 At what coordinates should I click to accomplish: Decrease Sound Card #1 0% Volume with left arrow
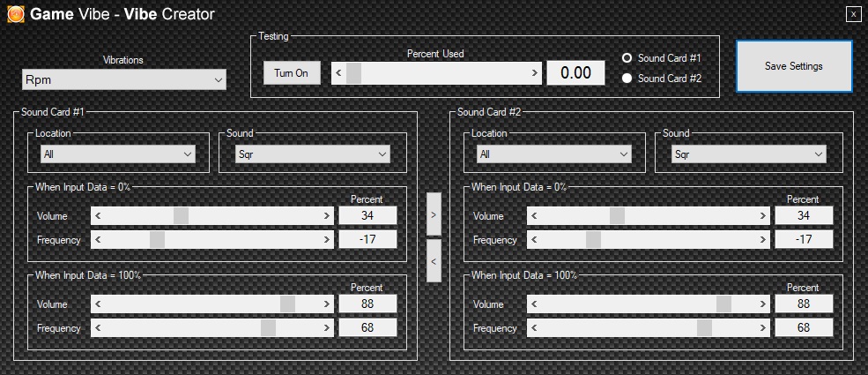pyautogui.click(x=98, y=216)
